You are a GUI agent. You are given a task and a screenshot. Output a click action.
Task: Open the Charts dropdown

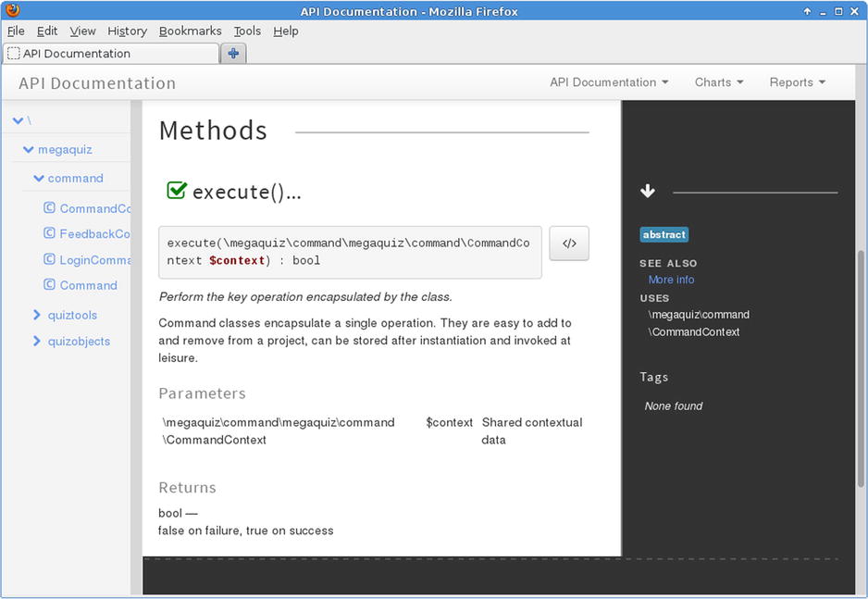[x=719, y=82]
